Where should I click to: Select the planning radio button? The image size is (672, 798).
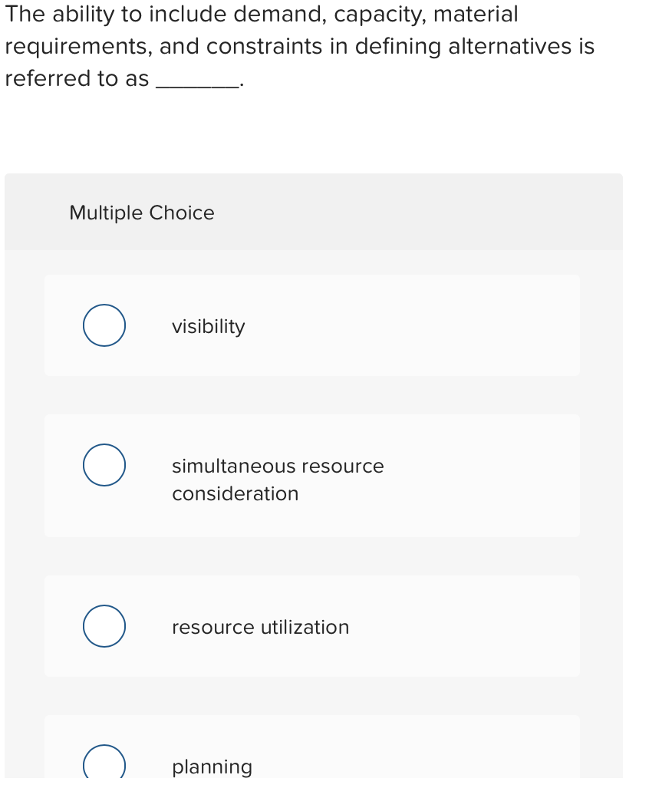point(104,764)
